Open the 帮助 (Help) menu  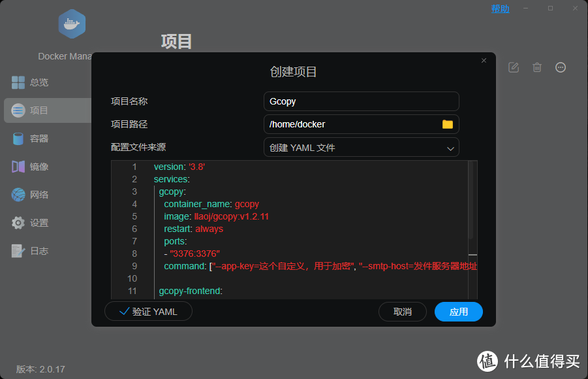click(x=500, y=8)
